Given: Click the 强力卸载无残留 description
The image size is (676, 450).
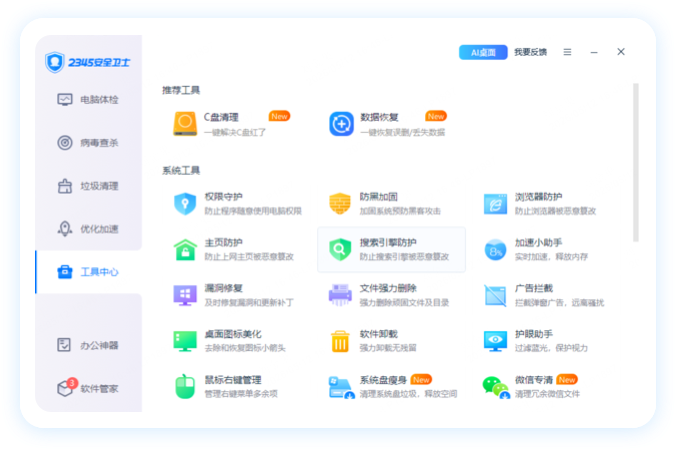Looking at the screenshot, I should [x=388, y=348].
